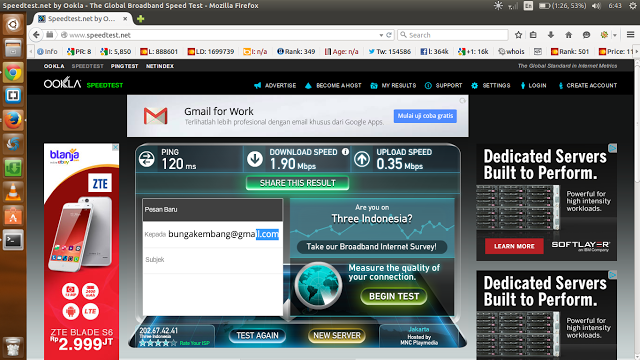Open the Ubuntu Dash home button
The height and width of the screenshot is (360, 640).
(x=13, y=24)
